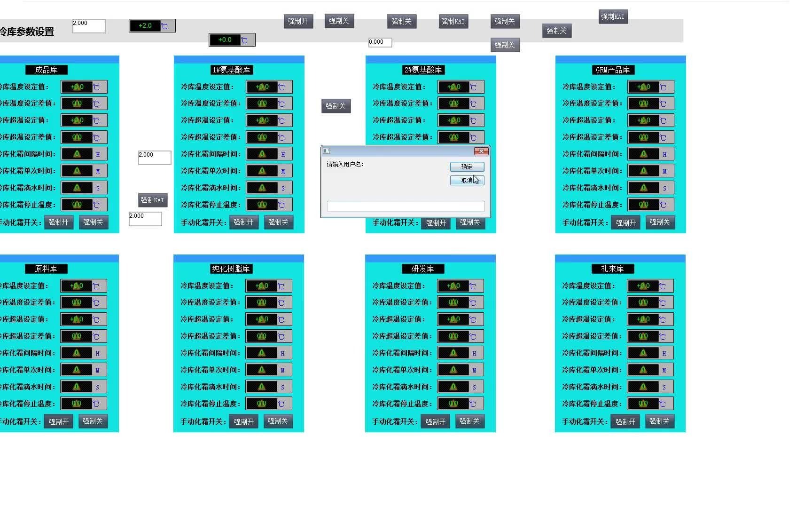Click the small window icon in dialog title bar
The image size is (812, 508).
pyautogui.click(x=326, y=151)
